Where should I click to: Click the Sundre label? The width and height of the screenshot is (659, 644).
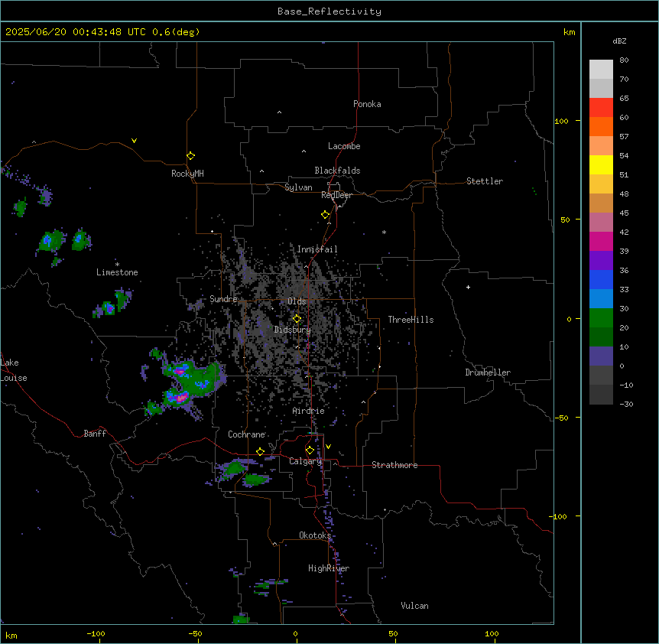coord(223,299)
